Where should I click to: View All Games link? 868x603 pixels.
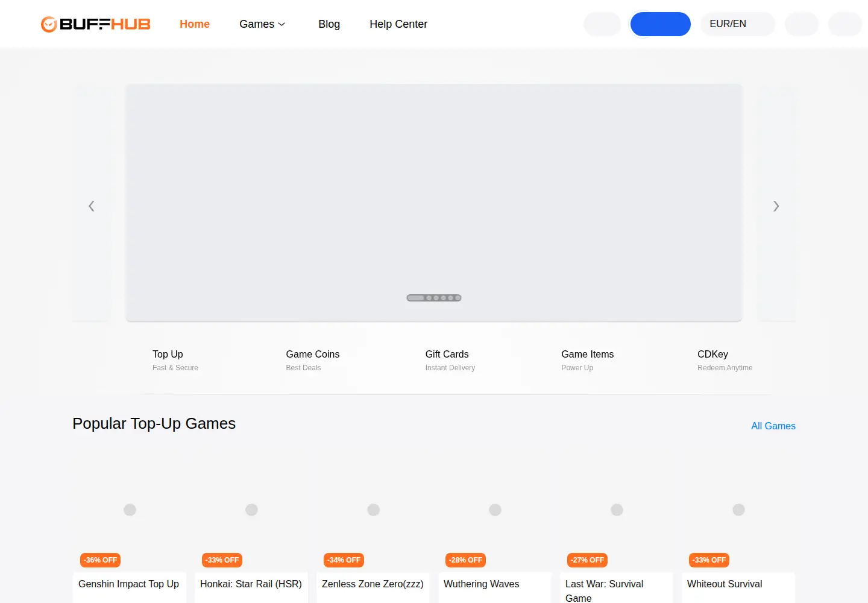pyautogui.click(x=773, y=426)
